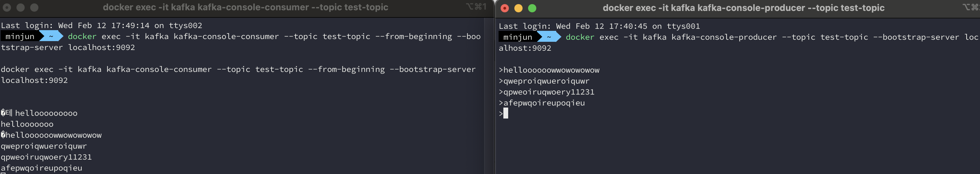Minimize the kafka-console-consumer terminal window

pos(21,7)
